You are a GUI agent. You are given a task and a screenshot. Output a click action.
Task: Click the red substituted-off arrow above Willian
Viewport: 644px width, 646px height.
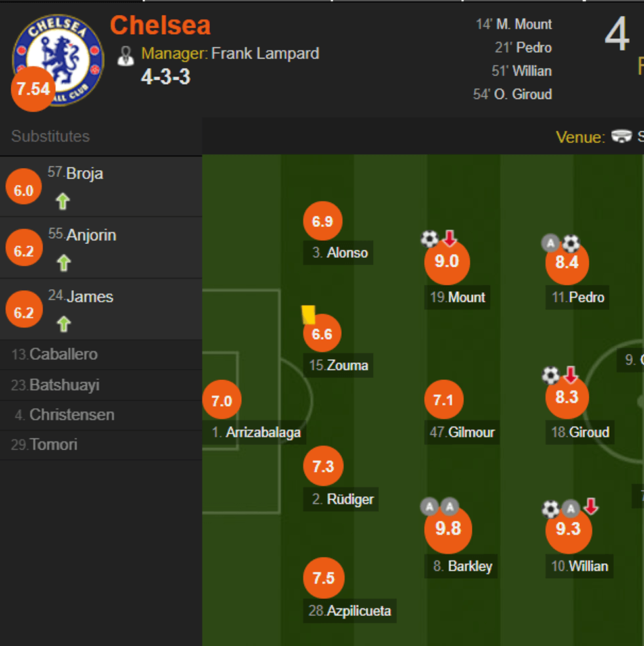[590, 507]
